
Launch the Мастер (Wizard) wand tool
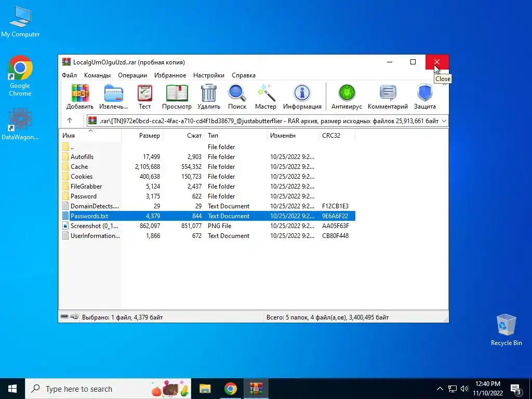(x=265, y=97)
